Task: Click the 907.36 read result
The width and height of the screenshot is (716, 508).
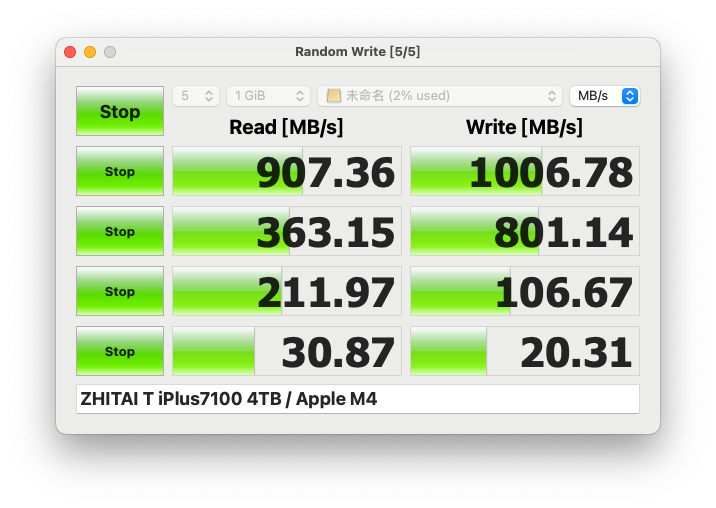Action: [x=287, y=171]
